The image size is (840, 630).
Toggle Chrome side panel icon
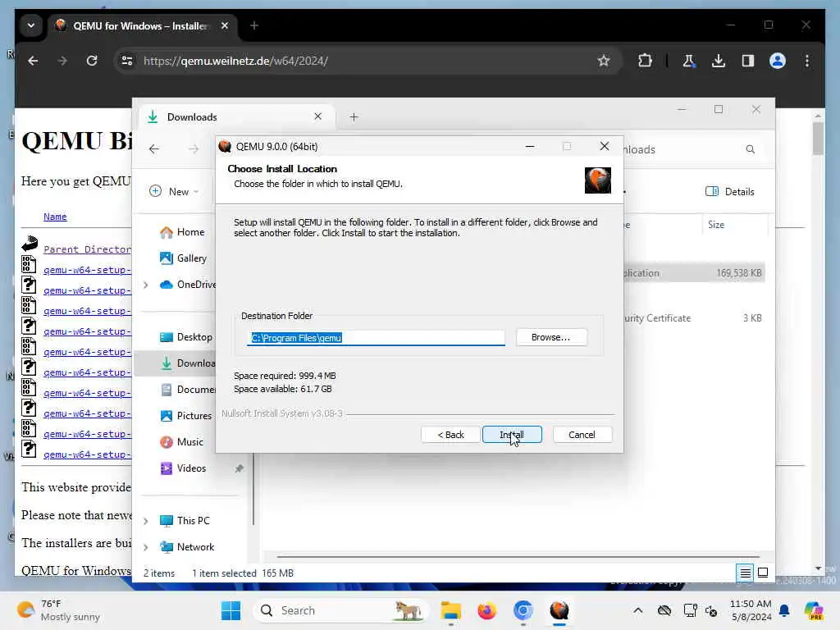(748, 61)
